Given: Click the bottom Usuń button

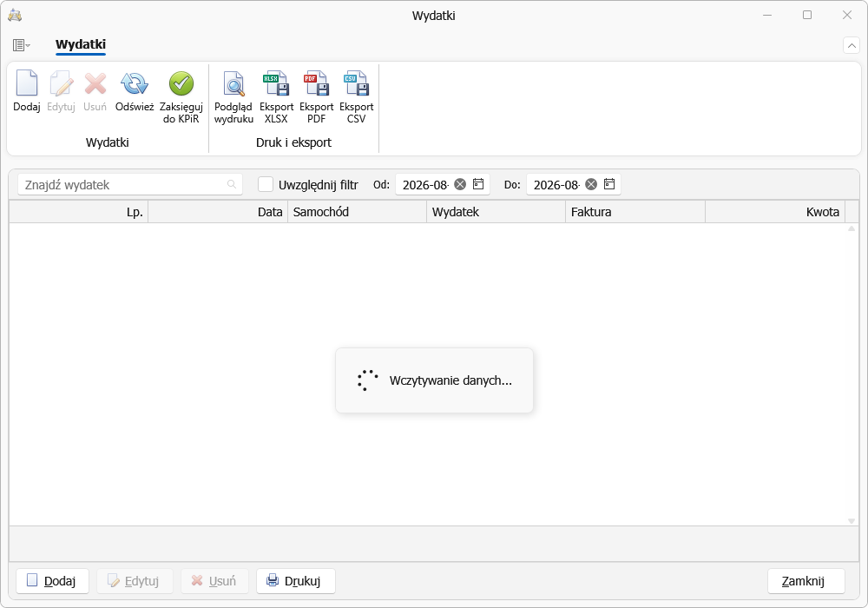Looking at the screenshot, I should pos(214,581).
